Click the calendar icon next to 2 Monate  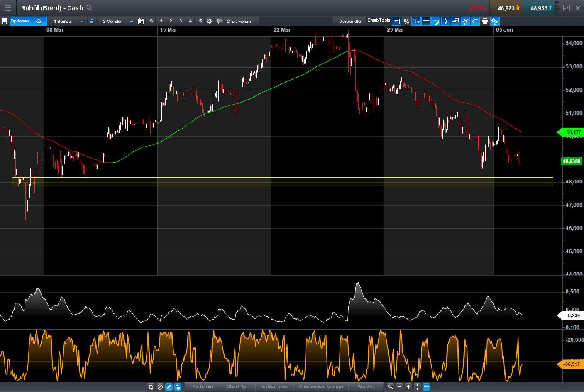coord(140,21)
